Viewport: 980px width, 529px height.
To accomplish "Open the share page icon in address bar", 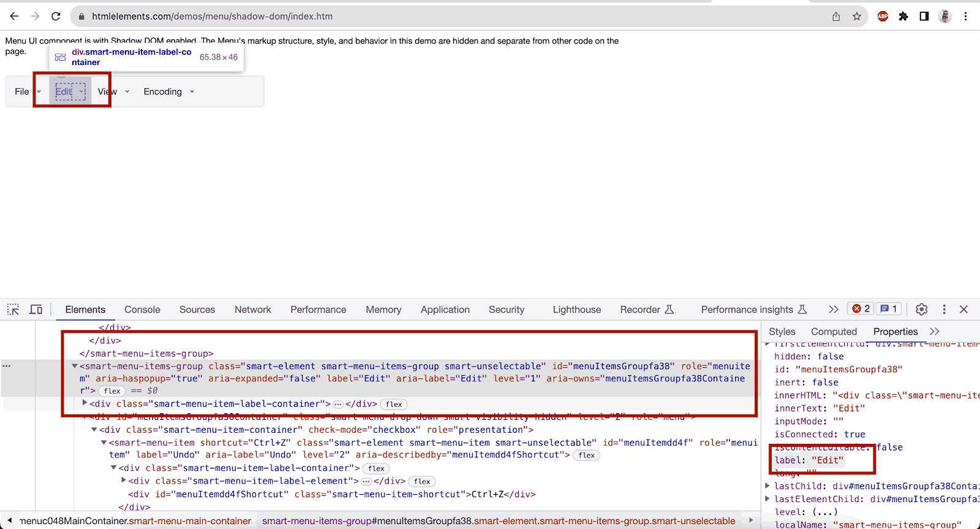I will point(836,17).
